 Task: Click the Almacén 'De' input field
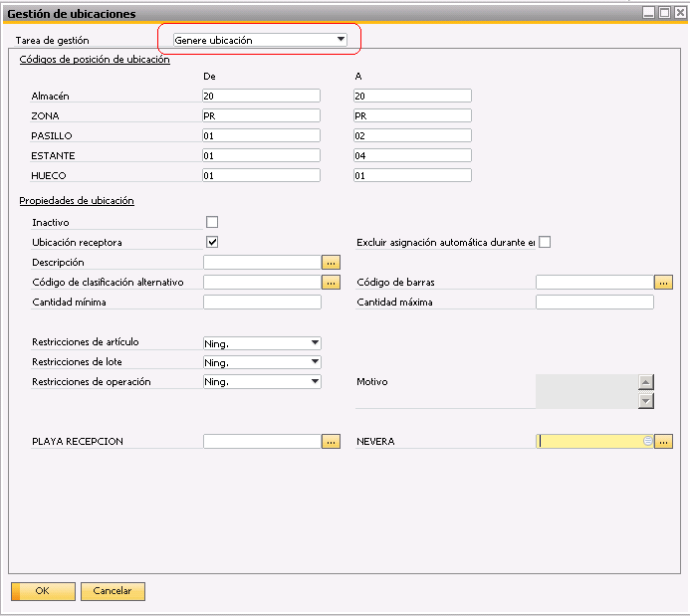[x=261, y=96]
